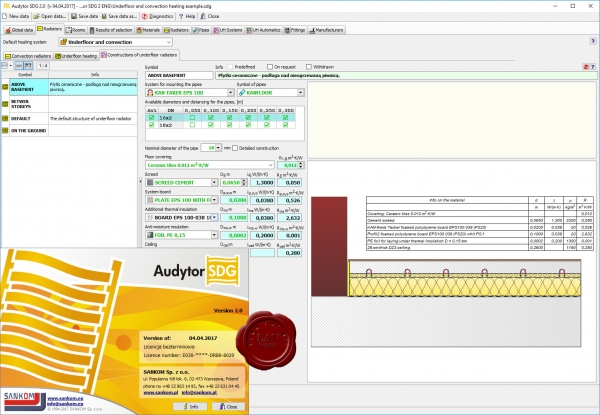The width and height of the screenshot is (600, 415).
Task: Uncheck the 0,300 spacing box in highlighted row
Action: point(285,117)
